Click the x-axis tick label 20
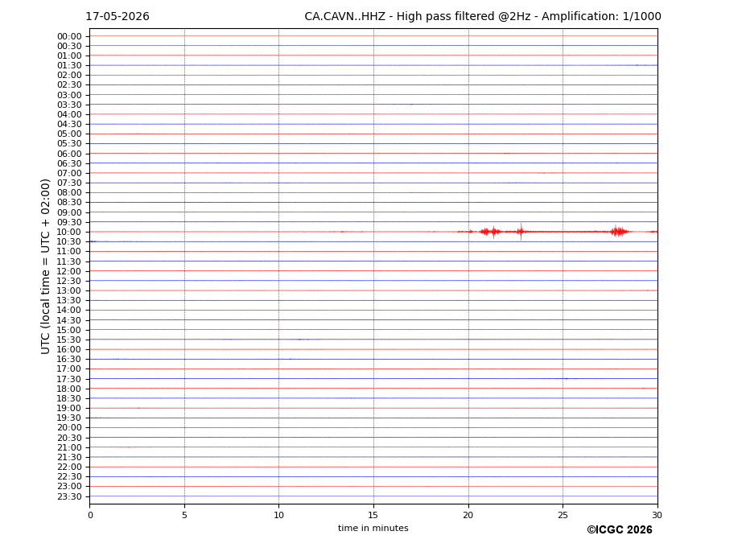This screenshot has width=746, height=560. tap(468, 515)
